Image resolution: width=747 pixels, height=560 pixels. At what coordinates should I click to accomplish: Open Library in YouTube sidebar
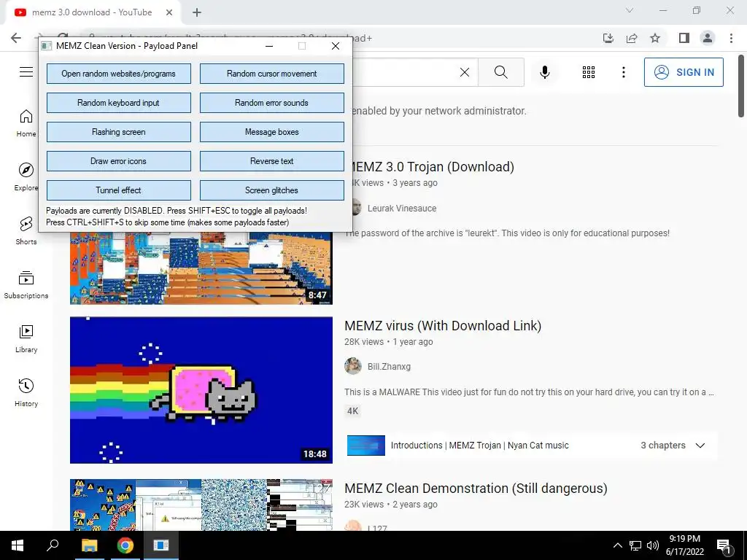pos(26,338)
